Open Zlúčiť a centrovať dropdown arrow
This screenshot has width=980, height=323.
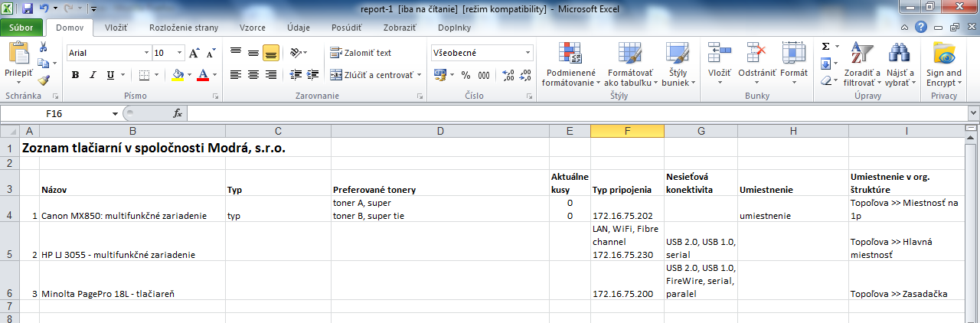click(x=419, y=75)
